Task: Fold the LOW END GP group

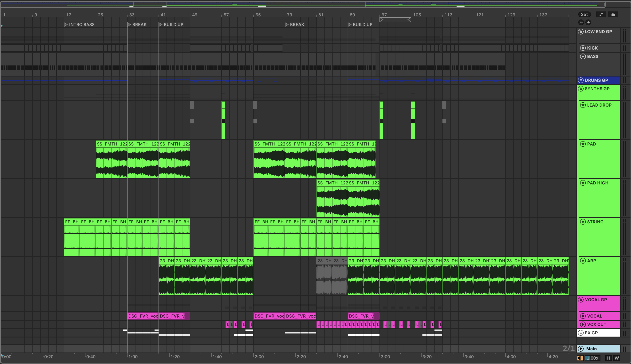Action: pos(581,32)
